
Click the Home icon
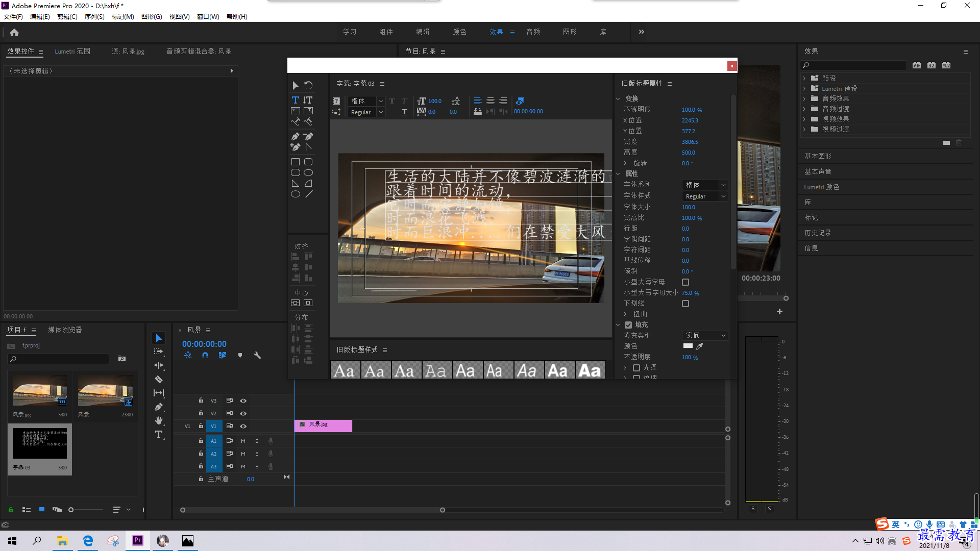pyautogui.click(x=14, y=32)
